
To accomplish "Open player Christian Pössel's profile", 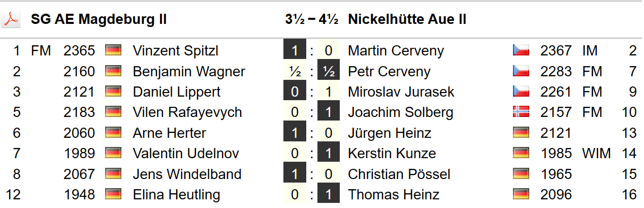I will tap(399, 174).
